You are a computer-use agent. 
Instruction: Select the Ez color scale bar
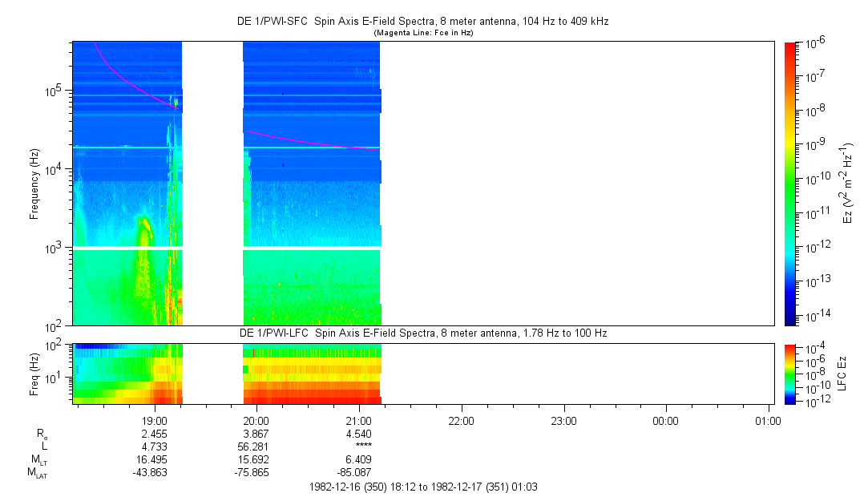coord(790,184)
